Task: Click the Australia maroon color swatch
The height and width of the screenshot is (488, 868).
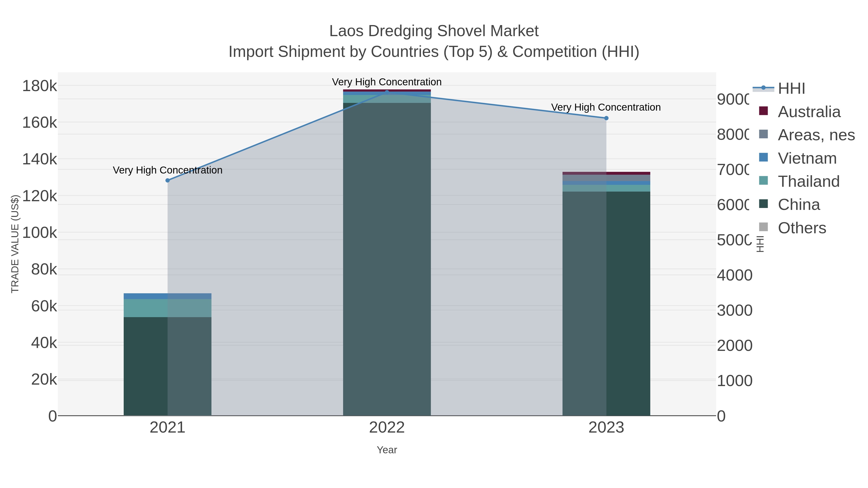Action: pyautogui.click(x=764, y=111)
